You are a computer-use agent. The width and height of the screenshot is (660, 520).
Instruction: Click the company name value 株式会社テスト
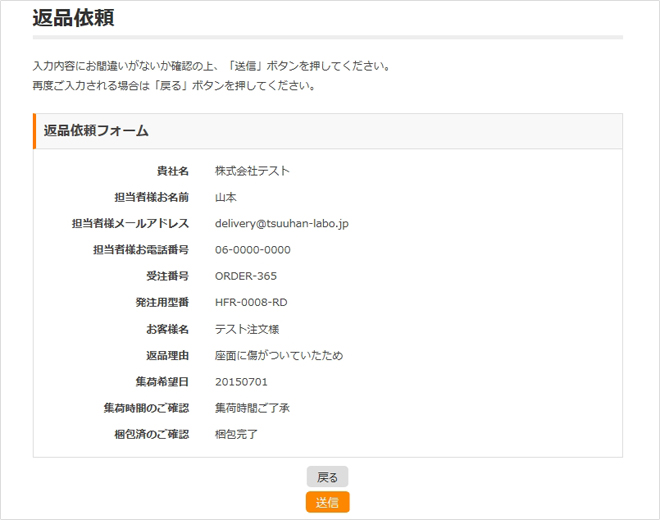point(252,171)
